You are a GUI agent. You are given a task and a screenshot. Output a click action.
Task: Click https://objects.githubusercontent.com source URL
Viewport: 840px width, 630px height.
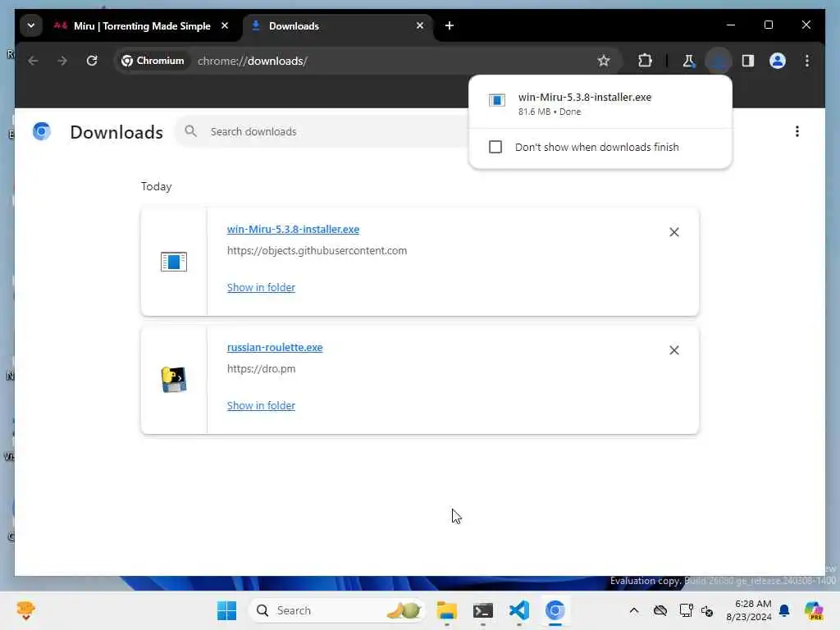(317, 251)
